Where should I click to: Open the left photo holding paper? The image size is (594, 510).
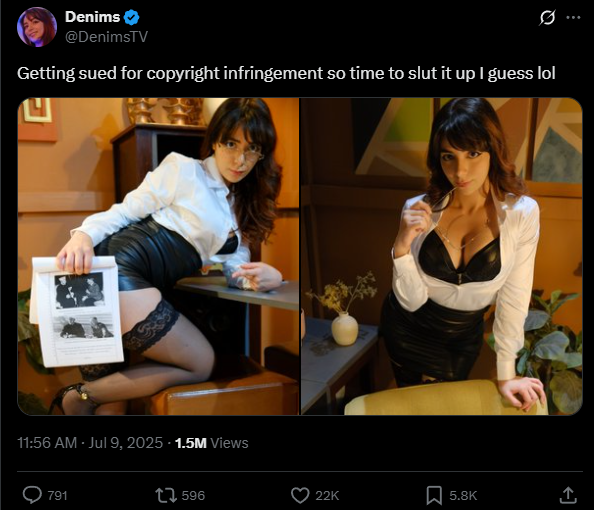point(158,257)
